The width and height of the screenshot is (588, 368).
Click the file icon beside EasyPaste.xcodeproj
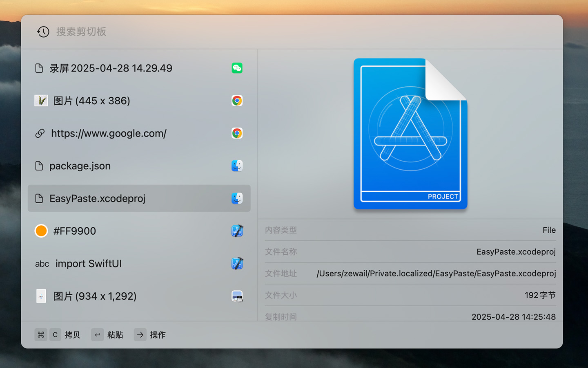(39, 198)
